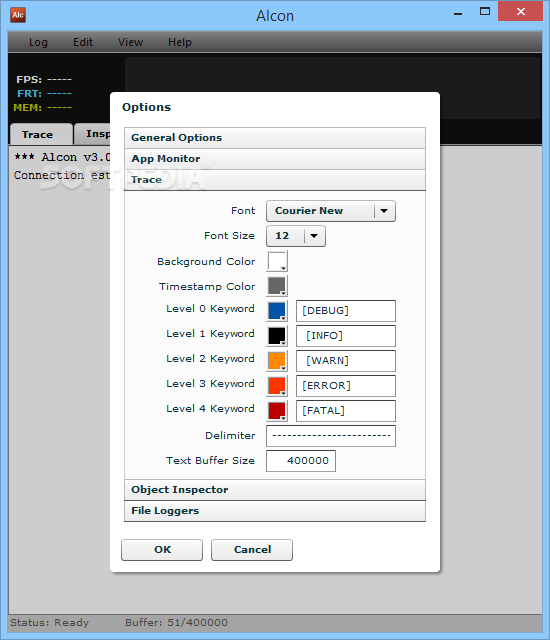
Task: Pick the Background Color swatch
Action: point(277,261)
